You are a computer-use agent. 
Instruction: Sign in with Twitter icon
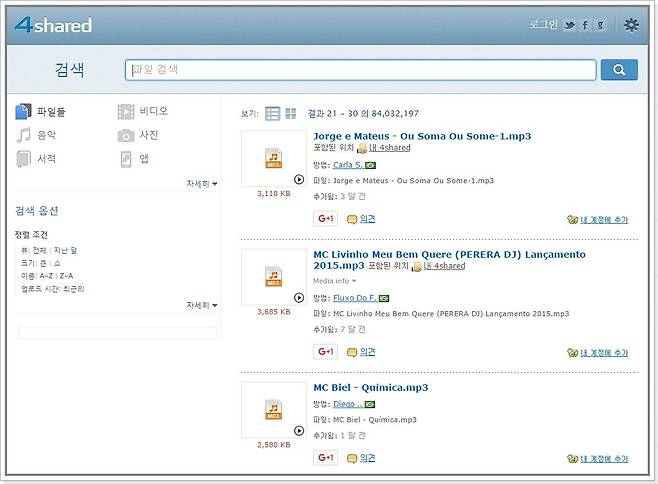569,25
